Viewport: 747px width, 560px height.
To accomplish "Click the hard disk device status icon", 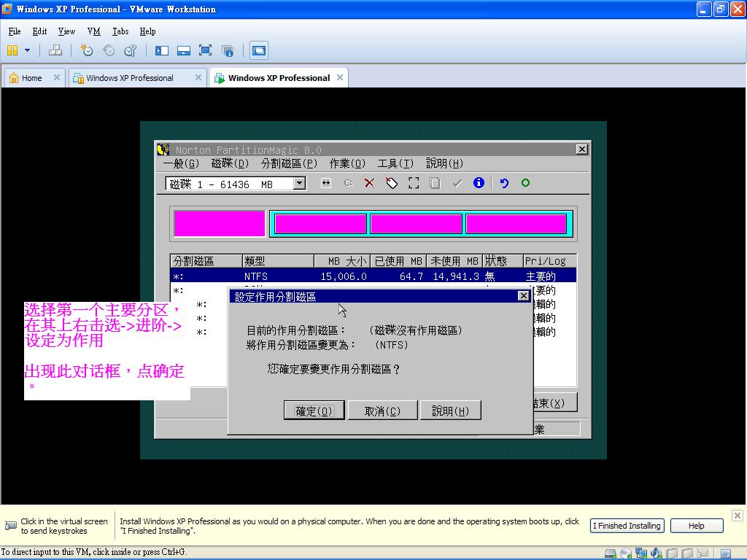I will [611, 553].
